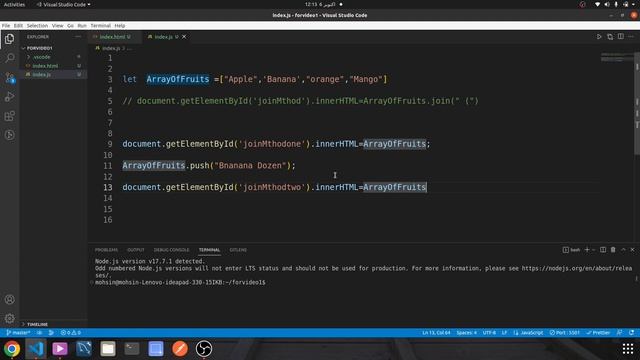Click errors and warnings count in status bar

tap(71, 333)
